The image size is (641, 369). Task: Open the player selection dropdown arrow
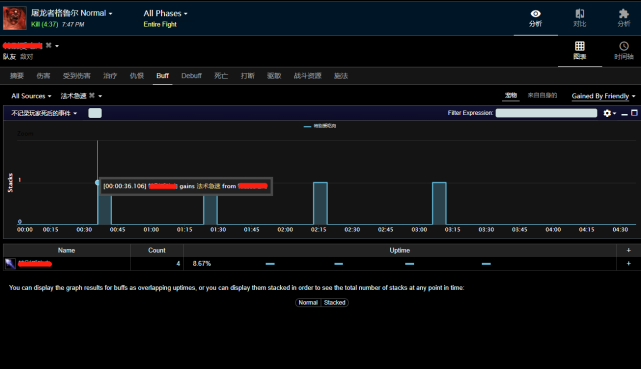(57, 46)
